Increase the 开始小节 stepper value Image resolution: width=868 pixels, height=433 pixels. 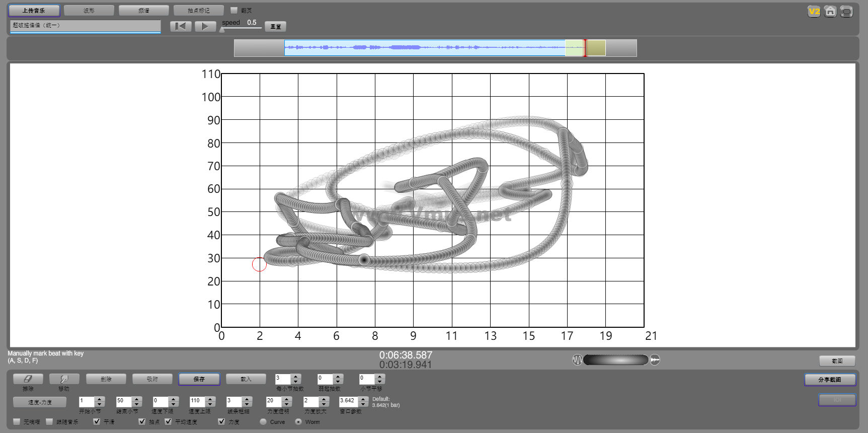click(100, 399)
